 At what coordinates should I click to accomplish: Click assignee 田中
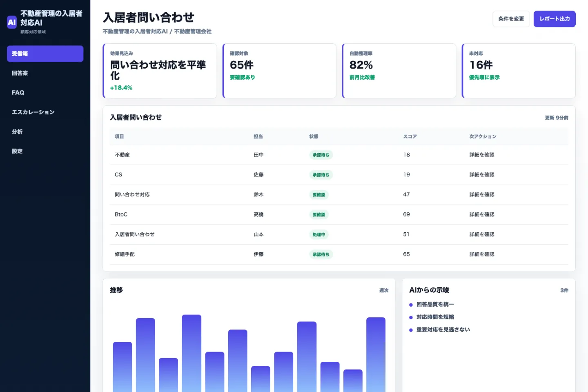point(258,155)
